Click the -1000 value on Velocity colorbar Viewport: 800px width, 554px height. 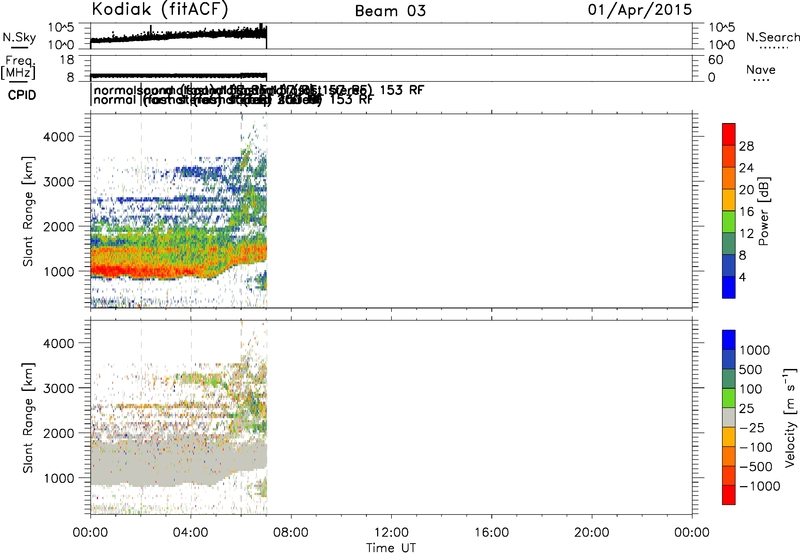coord(760,486)
